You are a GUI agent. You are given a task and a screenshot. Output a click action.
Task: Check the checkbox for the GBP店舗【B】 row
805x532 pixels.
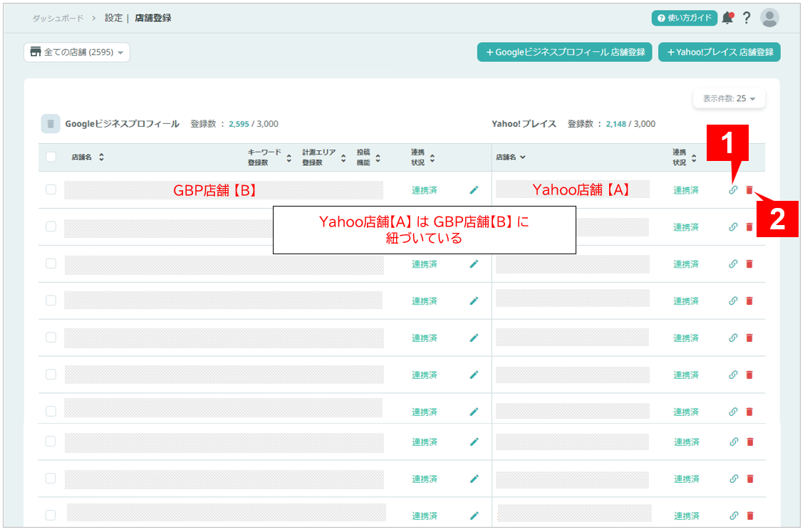pyautogui.click(x=51, y=189)
